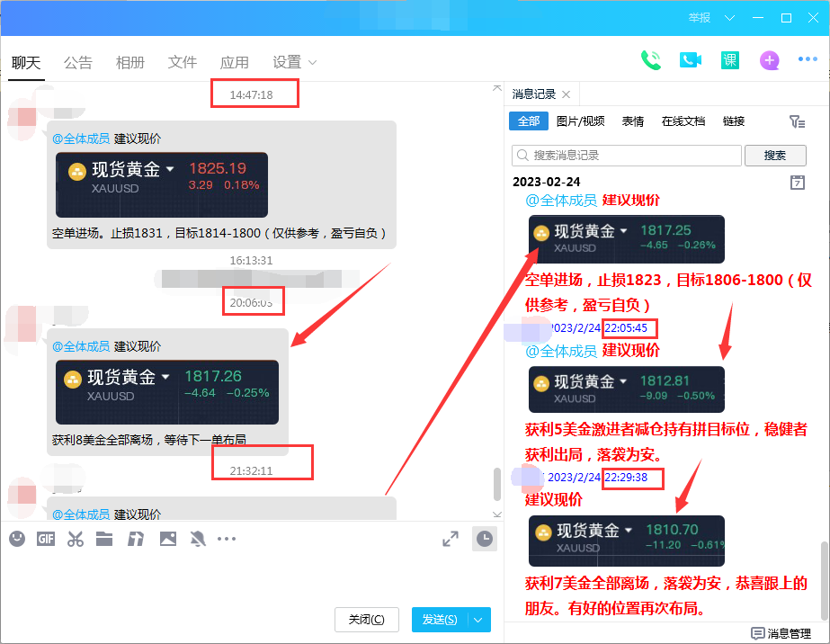The width and height of the screenshot is (830, 644).
Task: Open the emoji picker in chat toolbar
Action: tap(17, 539)
